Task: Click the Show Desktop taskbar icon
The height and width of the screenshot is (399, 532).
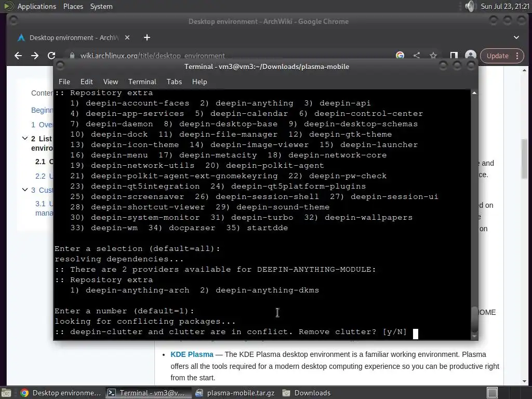Action: point(6,393)
